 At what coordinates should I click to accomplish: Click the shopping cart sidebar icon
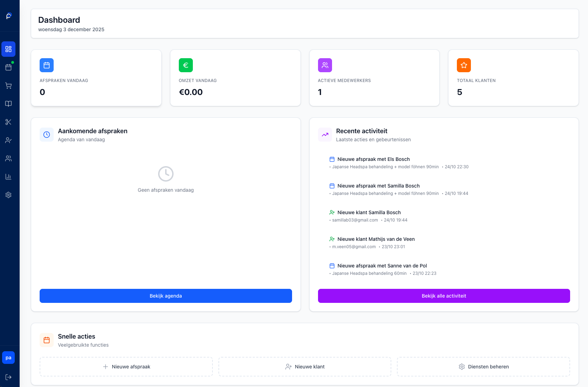(x=8, y=86)
